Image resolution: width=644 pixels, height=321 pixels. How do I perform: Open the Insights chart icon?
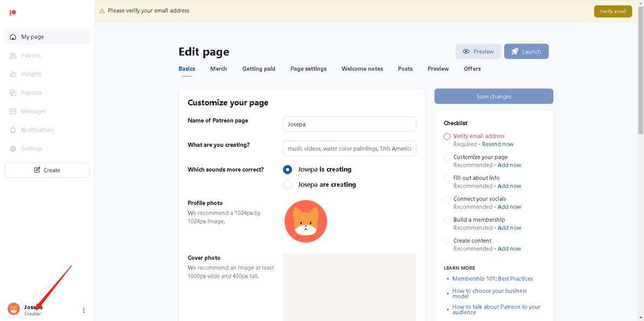pyautogui.click(x=13, y=74)
